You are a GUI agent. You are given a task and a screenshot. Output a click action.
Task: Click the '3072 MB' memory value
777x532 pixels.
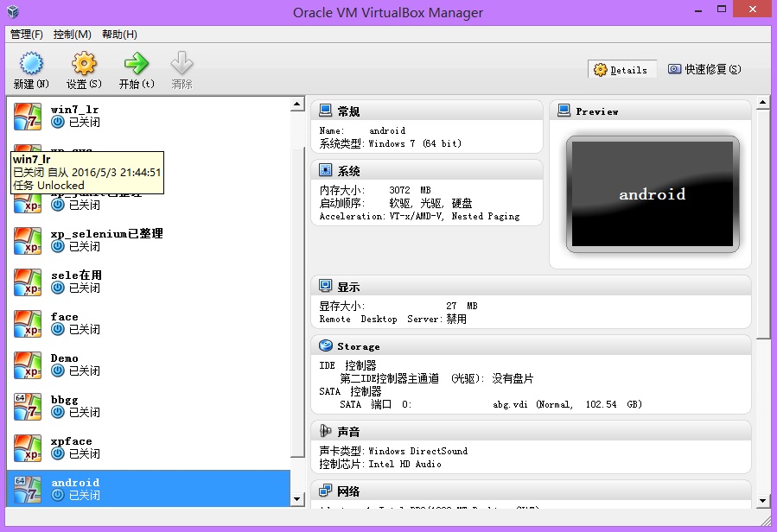(410, 190)
